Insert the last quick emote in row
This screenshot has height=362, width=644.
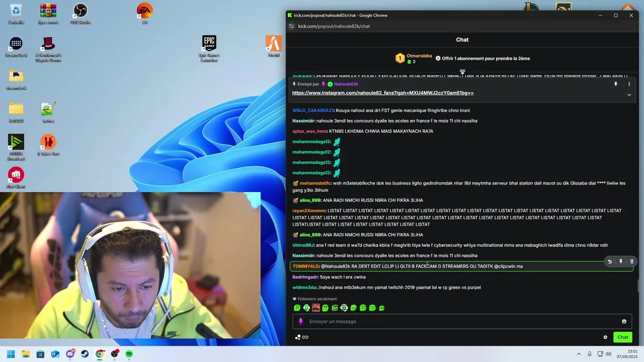pos(382,308)
